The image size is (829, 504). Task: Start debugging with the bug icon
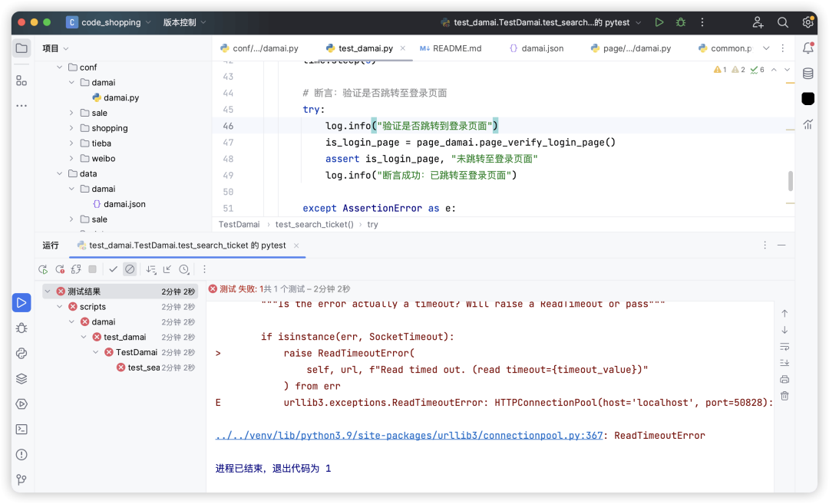coord(680,22)
